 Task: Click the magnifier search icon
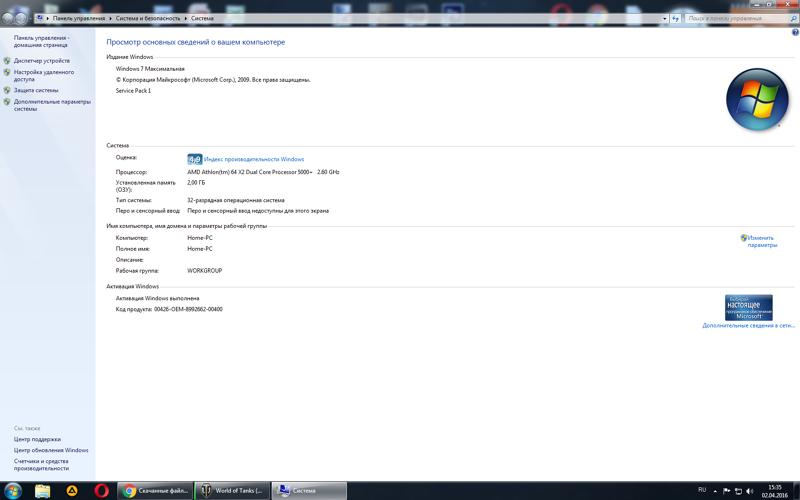[x=793, y=18]
